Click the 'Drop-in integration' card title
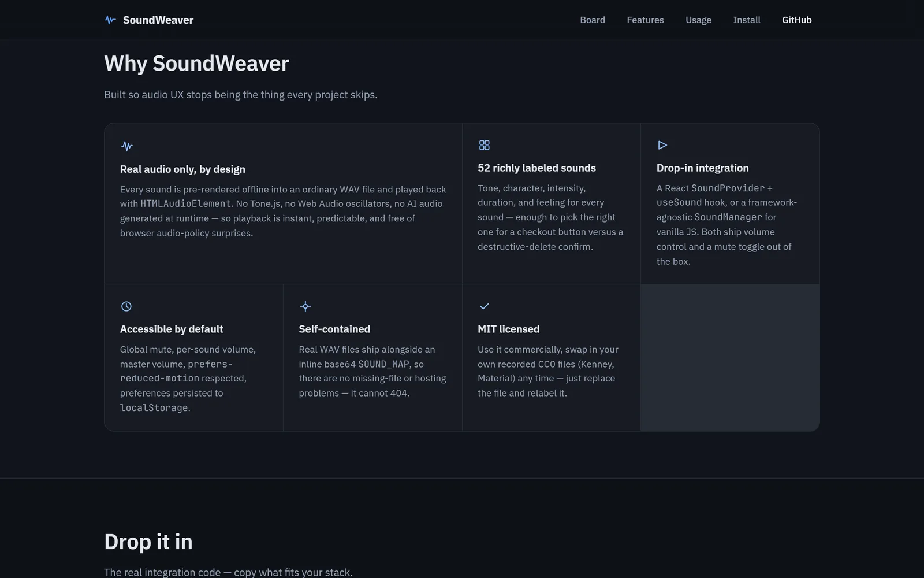The image size is (924, 578). click(x=702, y=168)
